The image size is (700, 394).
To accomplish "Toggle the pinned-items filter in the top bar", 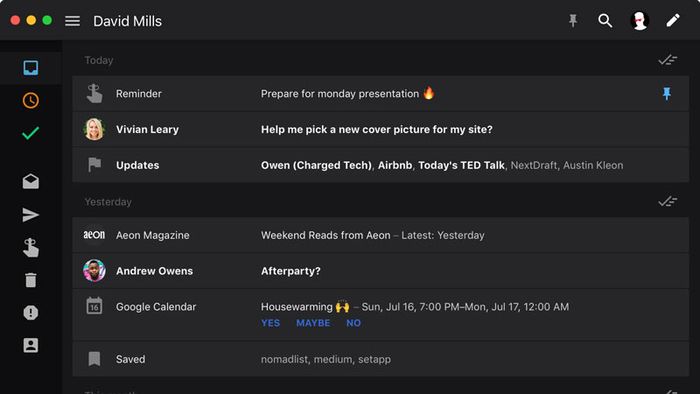I will [x=573, y=21].
